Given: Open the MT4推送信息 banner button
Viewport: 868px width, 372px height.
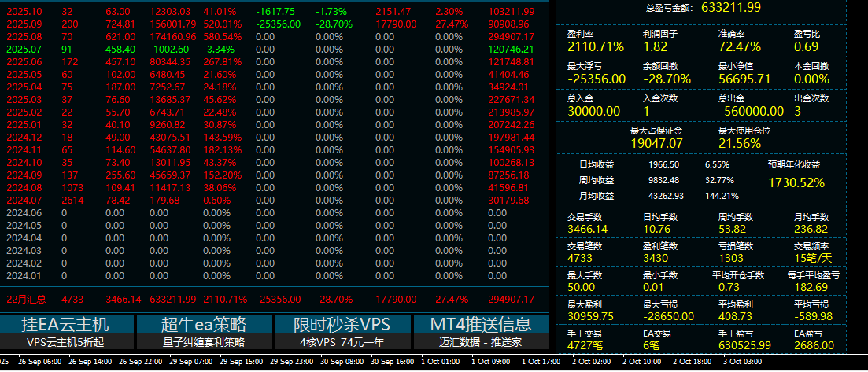Looking at the screenshot, I should [x=481, y=324].
